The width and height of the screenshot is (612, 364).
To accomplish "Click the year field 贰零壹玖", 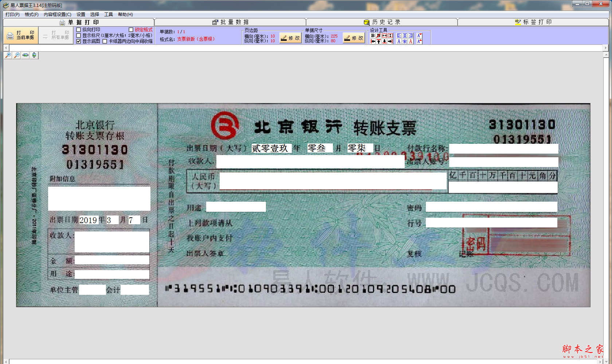I will coord(271,148).
